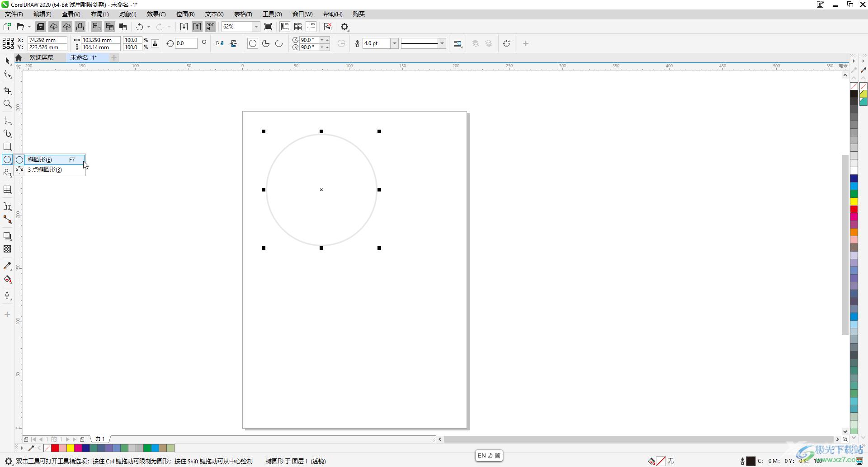Open the Options gear icon
Image resolution: width=868 pixels, height=467 pixels.
pos(345,27)
